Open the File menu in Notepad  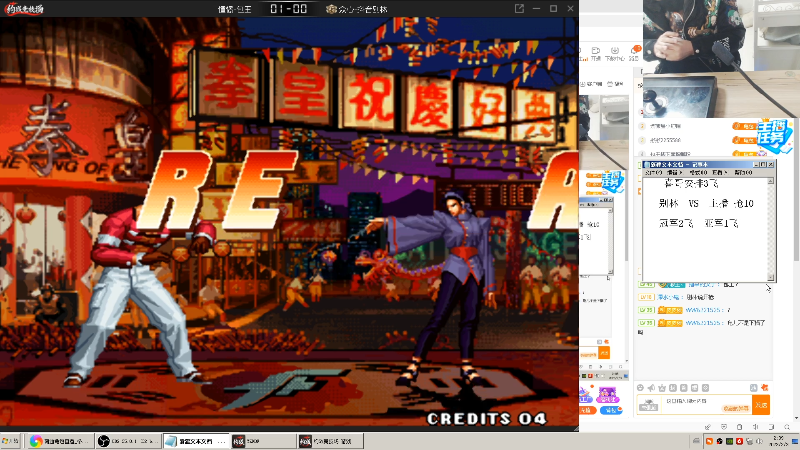pos(652,172)
